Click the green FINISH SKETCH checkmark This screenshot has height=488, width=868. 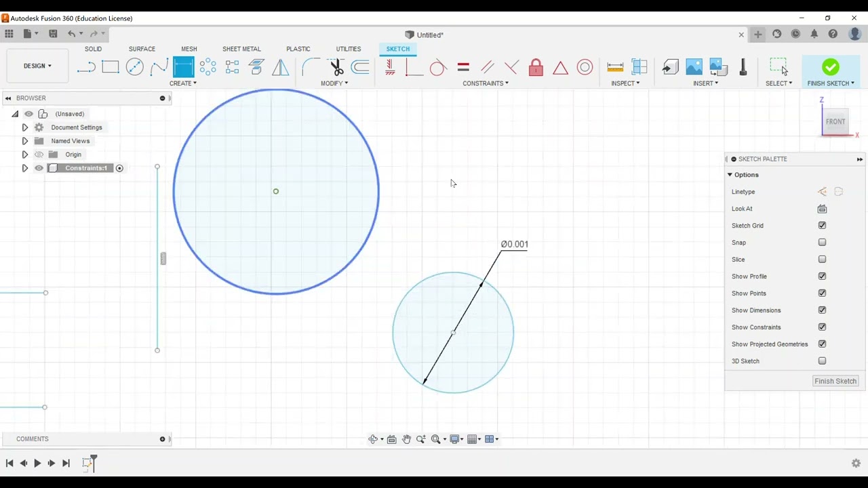coord(831,67)
